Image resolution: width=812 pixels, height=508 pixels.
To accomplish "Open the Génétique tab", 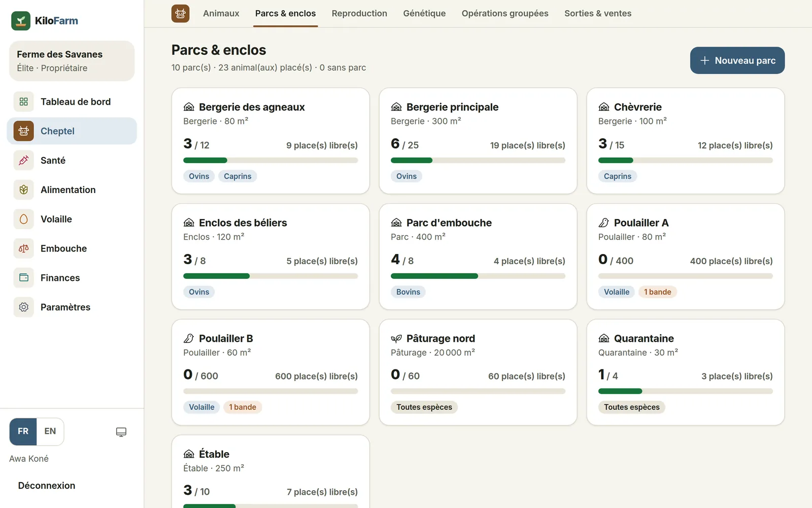I will [424, 14].
